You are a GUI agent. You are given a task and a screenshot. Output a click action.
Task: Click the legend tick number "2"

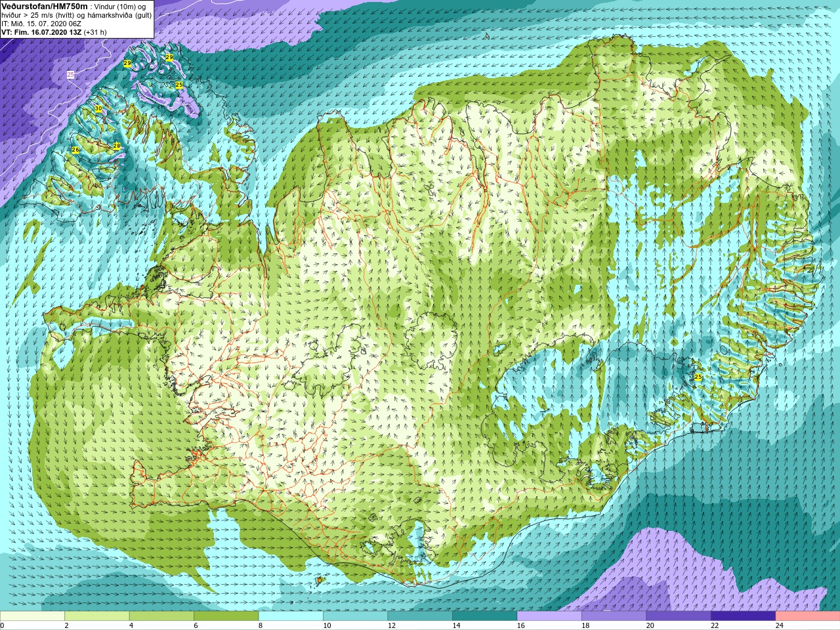click(66, 625)
